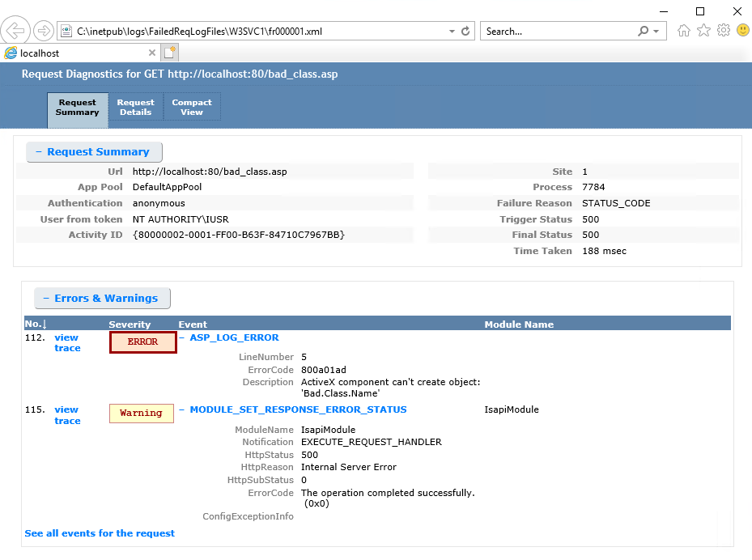Click the Event column header
This screenshot has height=560, width=752.
click(x=193, y=325)
